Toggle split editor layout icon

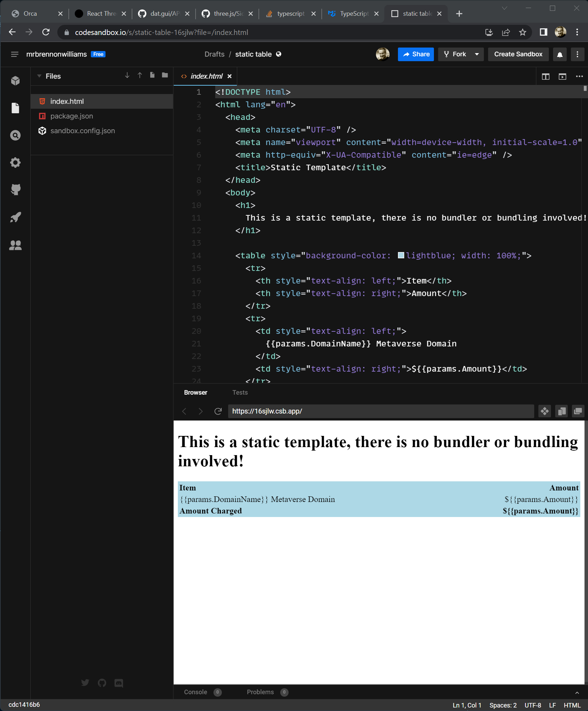point(545,77)
